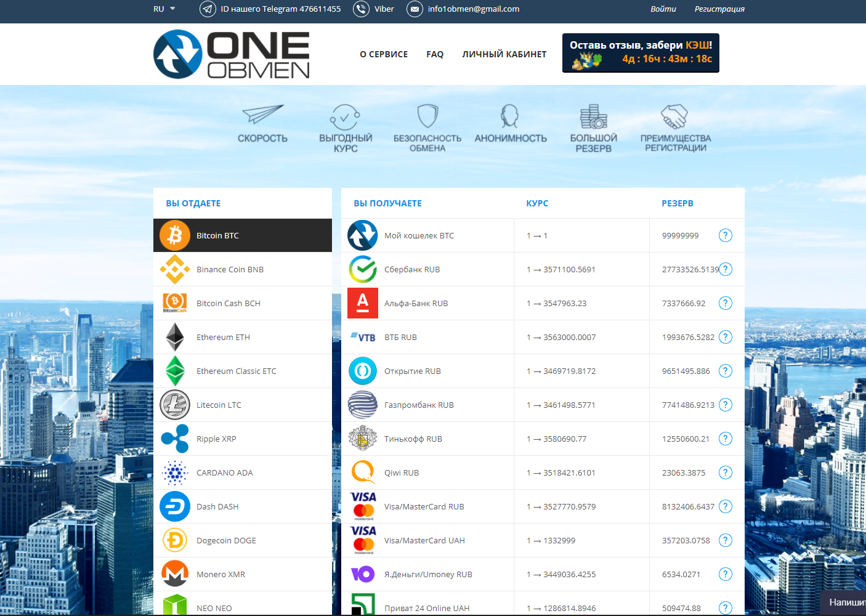This screenshot has height=616, width=866.
Task: Click help icon for Открытие RUB reserve
Action: pos(726,371)
